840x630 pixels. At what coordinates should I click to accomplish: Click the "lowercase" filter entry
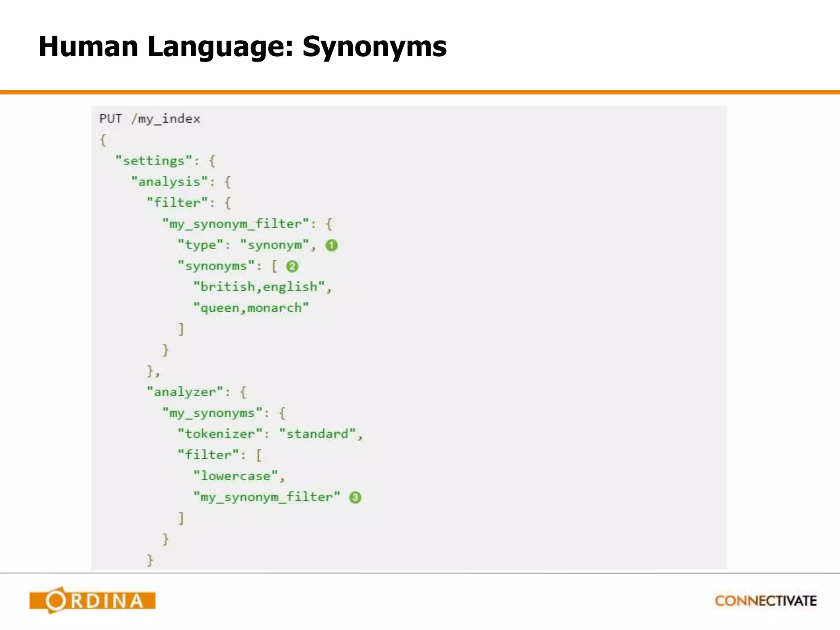coord(235,476)
